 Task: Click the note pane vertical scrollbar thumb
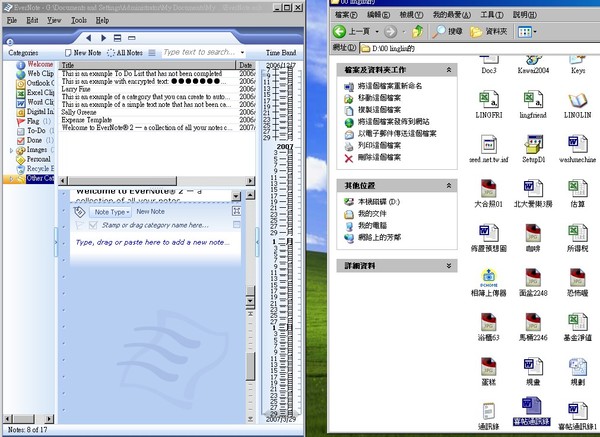point(250,367)
